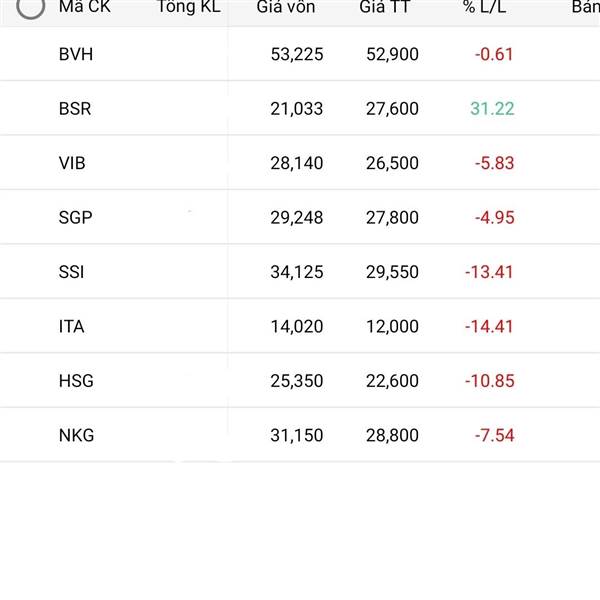Click the SSI loss value -13.41
Screen dimensions: 600x600
489,272
